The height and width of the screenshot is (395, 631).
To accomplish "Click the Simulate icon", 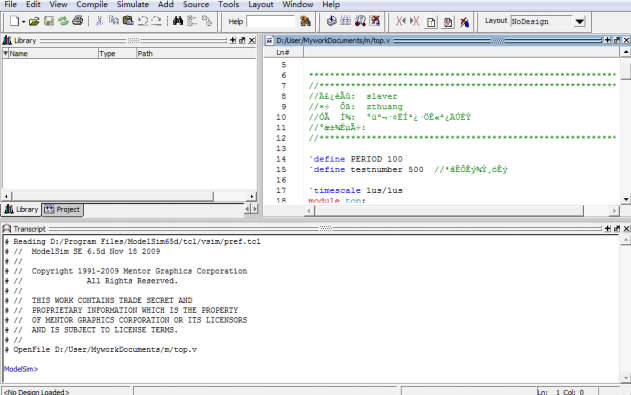I will [x=360, y=21].
